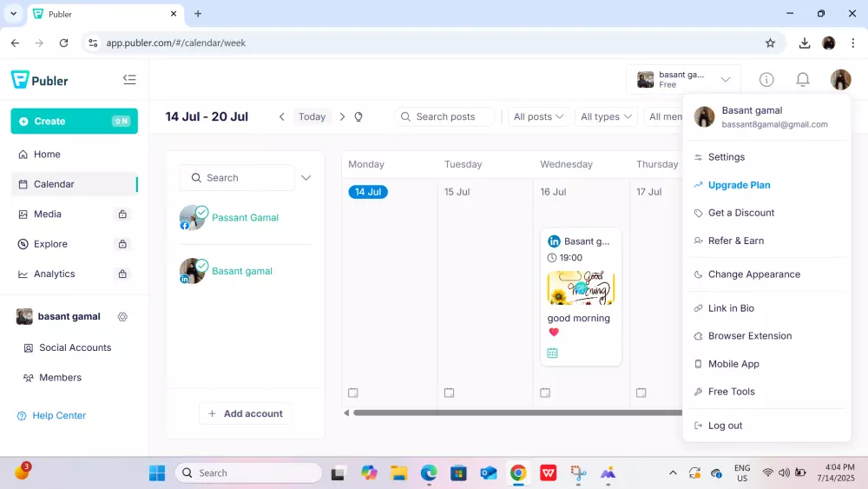The width and height of the screenshot is (868, 489).
Task: Click the calendar icon on the LinkedIn post card
Action: [x=552, y=354]
